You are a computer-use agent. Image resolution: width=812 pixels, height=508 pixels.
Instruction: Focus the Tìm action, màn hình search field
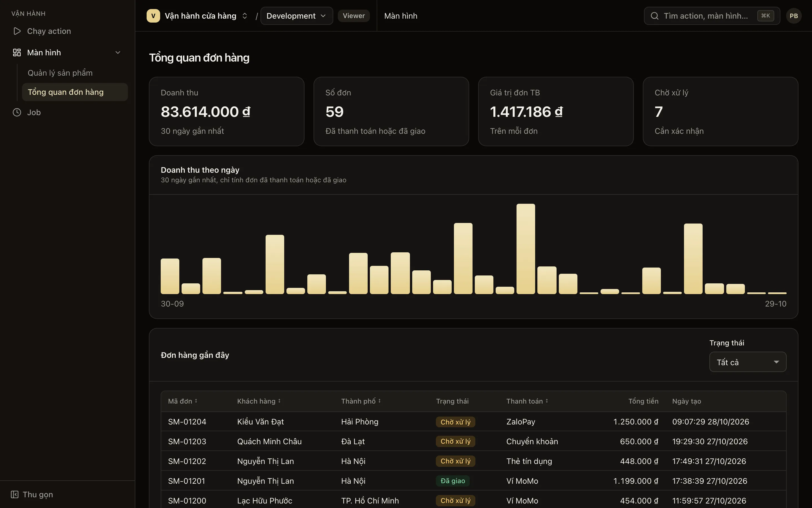pos(712,16)
